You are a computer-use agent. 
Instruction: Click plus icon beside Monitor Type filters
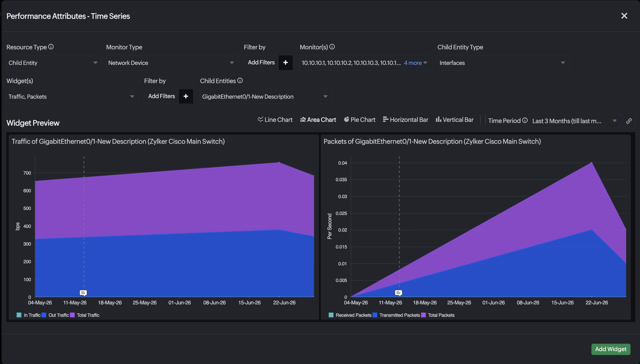pos(285,63)
